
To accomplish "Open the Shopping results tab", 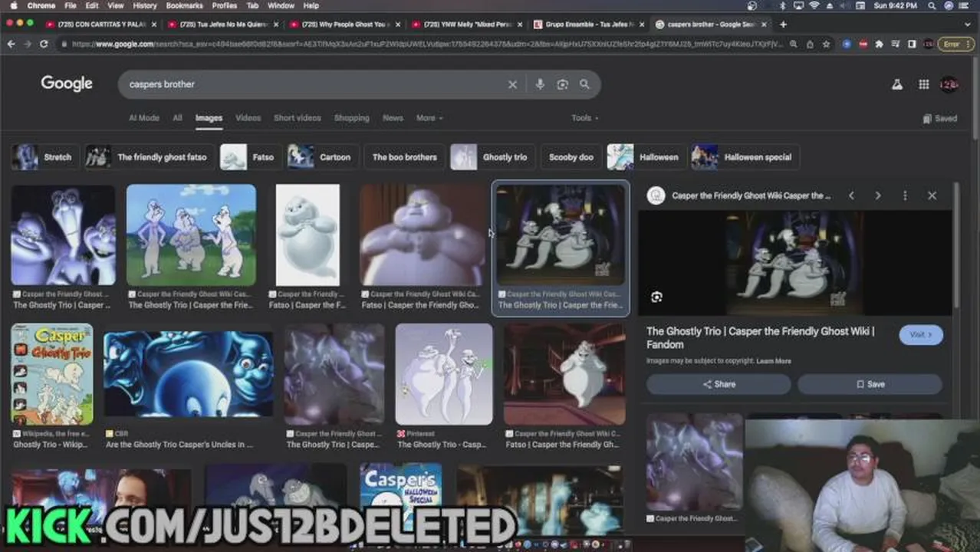I will click(351, 118).
